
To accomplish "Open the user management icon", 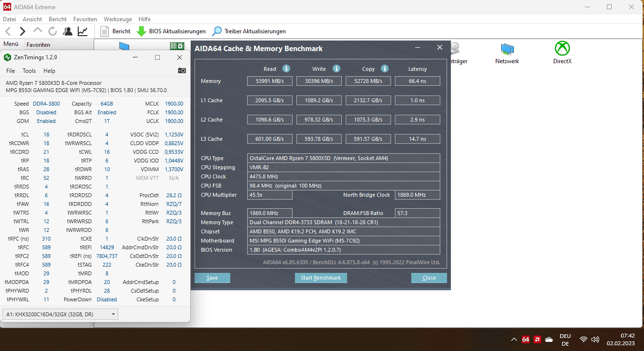I will pyautogui.click(x=68, y=31).
